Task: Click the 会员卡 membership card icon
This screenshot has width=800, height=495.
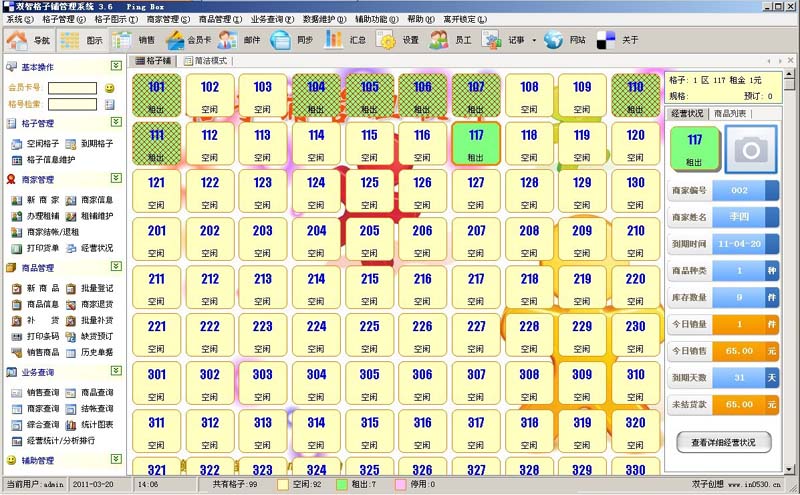Action: pos(175,40)
